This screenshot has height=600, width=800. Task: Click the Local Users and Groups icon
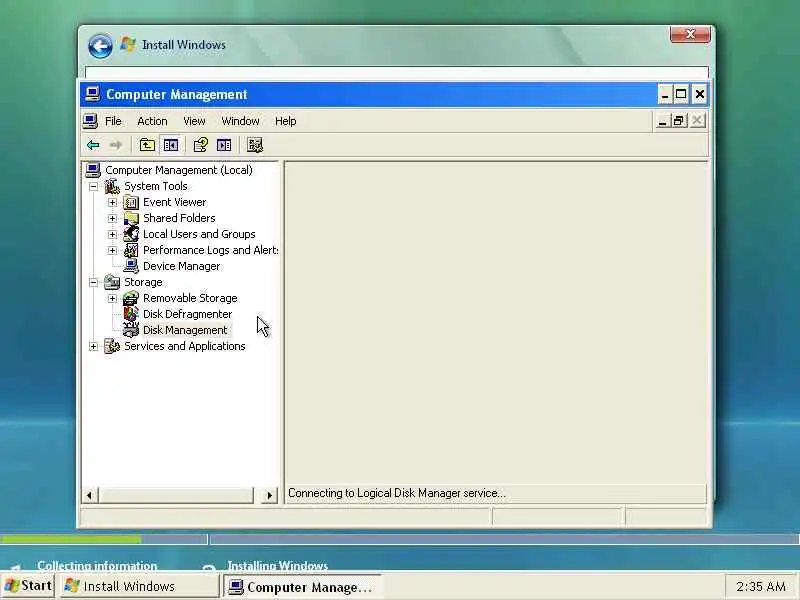[x=131, y=234]
